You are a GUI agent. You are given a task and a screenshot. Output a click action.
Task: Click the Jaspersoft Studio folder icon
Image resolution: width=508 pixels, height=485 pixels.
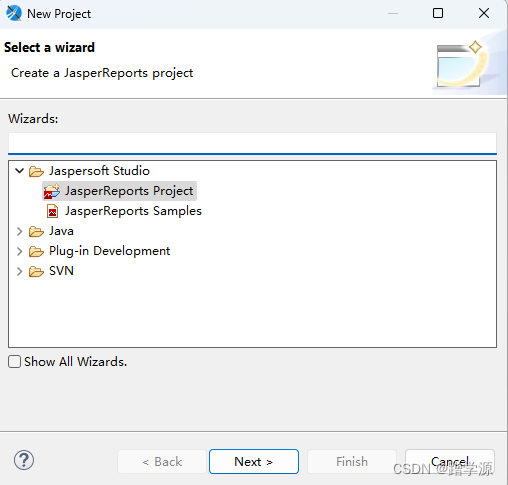pyautogui.click(x=36, y=171)
